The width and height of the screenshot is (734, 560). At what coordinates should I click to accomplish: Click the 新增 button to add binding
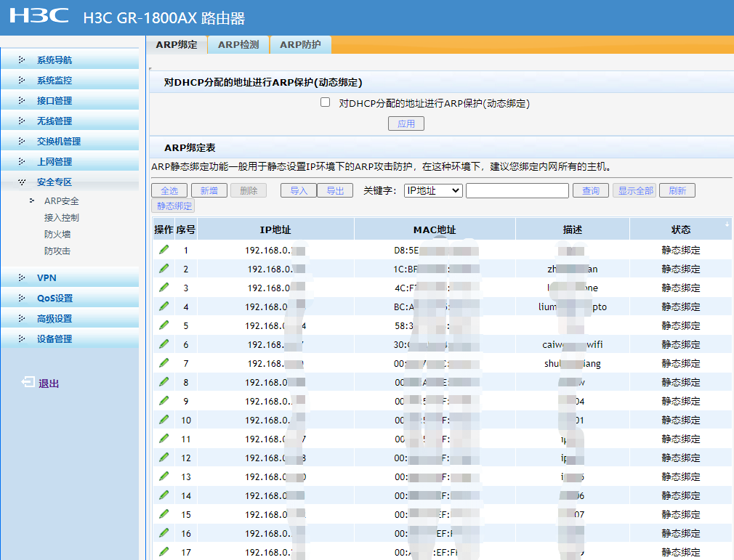209,190
